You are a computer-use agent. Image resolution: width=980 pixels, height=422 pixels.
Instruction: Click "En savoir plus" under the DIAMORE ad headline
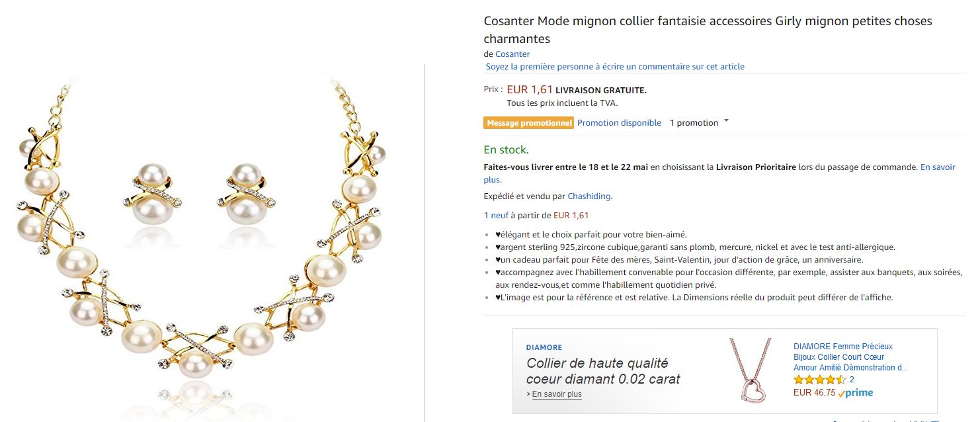coord(557,394)
